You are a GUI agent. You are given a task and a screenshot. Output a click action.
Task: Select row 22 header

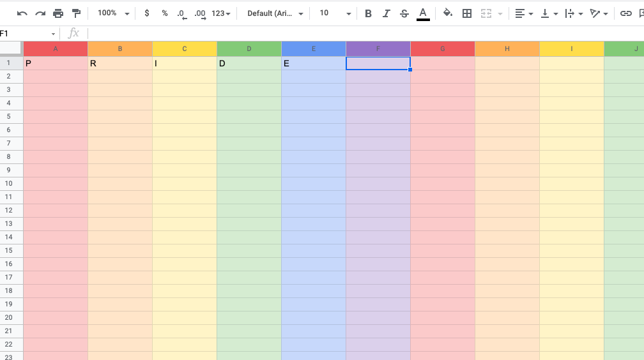[x=11, y=345]
